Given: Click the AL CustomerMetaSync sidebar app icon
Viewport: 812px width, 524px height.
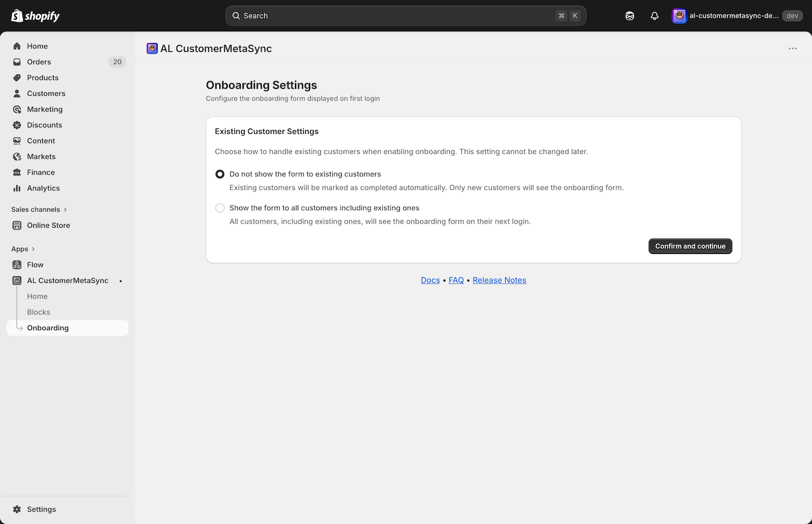Looking at the screenshot, I should point(17,281).
